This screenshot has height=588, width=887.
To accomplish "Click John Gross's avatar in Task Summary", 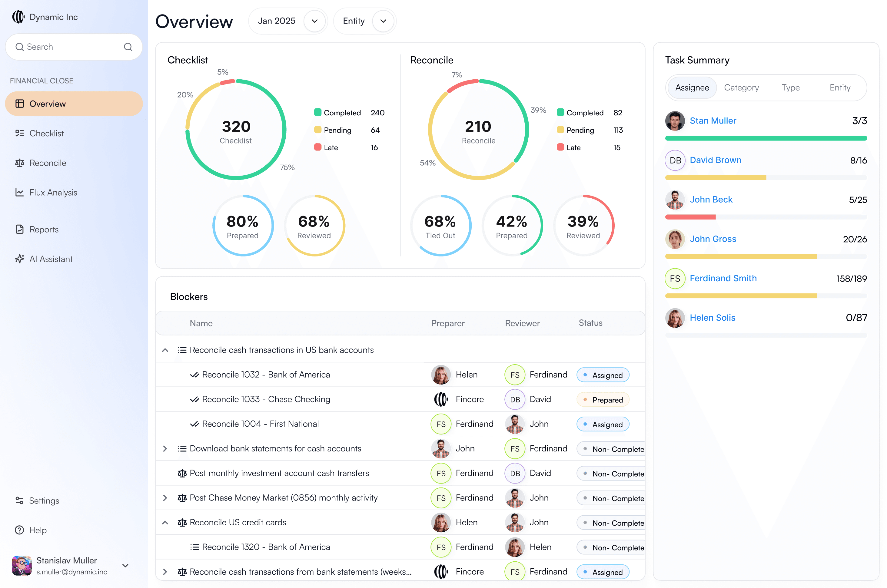I will pyautogui.click(x=675, y=239).
